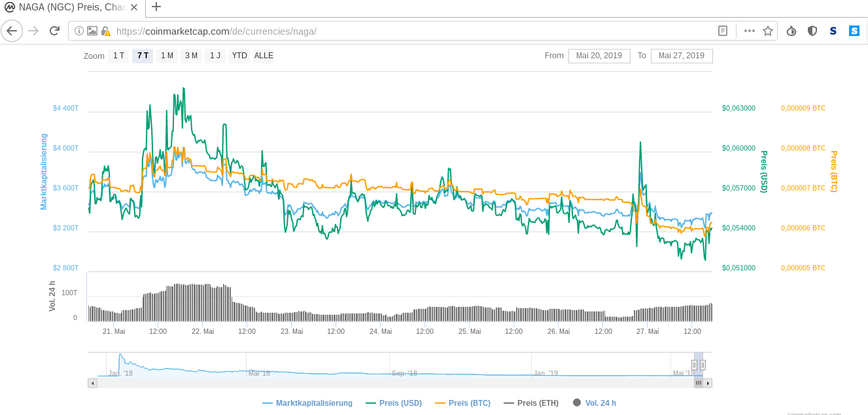Screen dimensions: 868x415
Task: Set chart zoom to YTD
Action: tap(239, 56)
